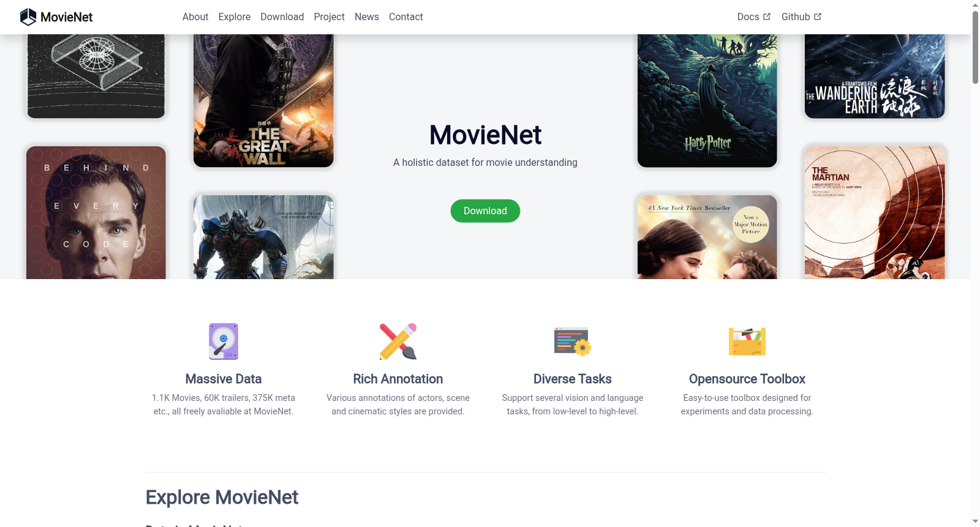Viewport: 980px width, 527px height.
Task: Click the New York Times Bestseller poster
Action: pos(707,237)
